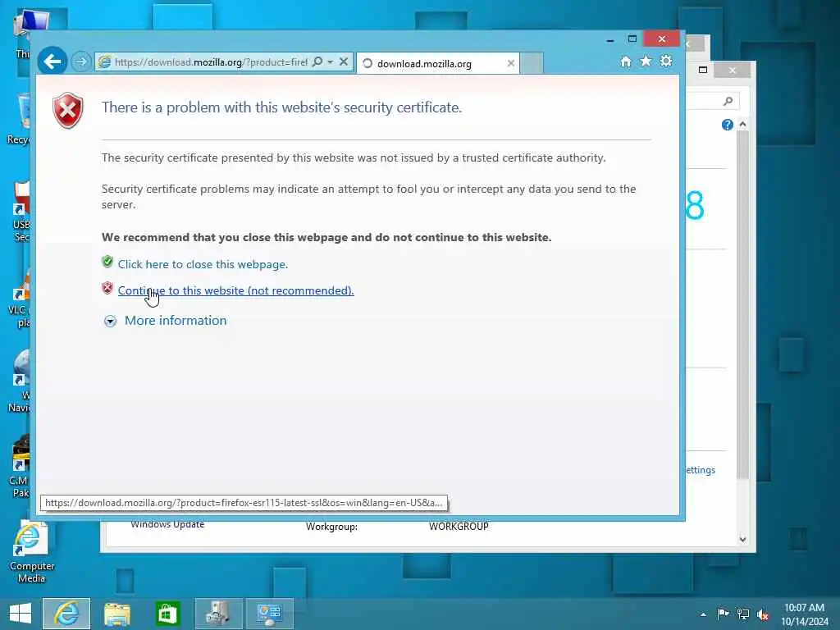Click the large red shield error icon
This screenshot has width=840, height=630.
point(68,111)
